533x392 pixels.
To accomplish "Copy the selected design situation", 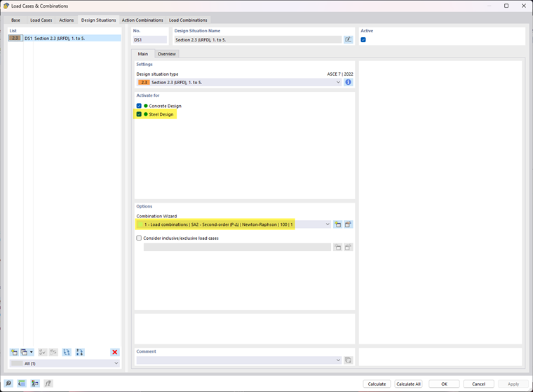I will point(24,352).
